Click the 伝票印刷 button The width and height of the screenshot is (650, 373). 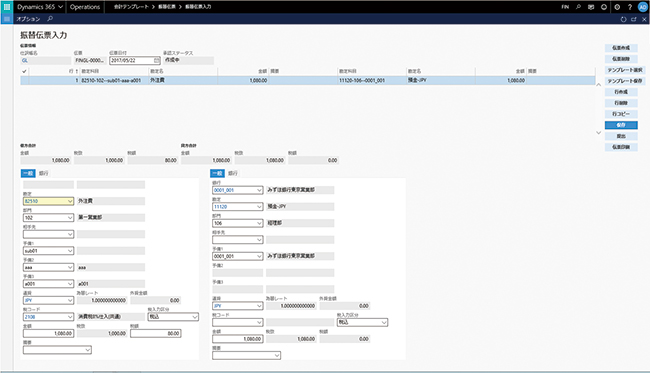[x=621, y=147]
